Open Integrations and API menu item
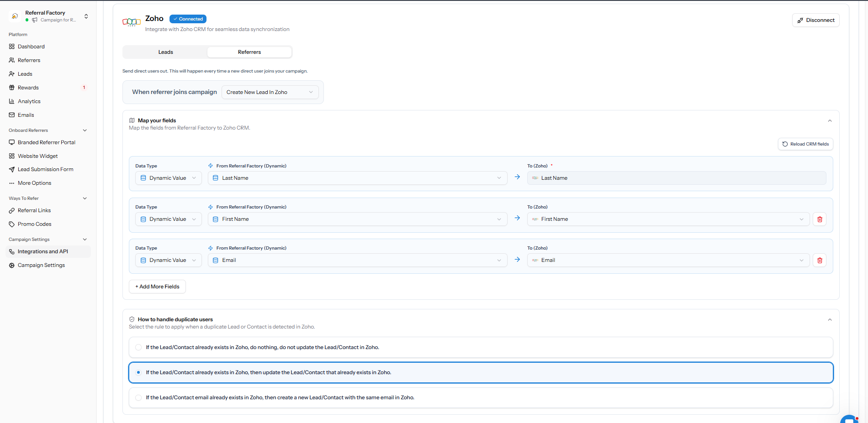Image resolution: width=868 pixels, height=423 pixels. [48, 251]
